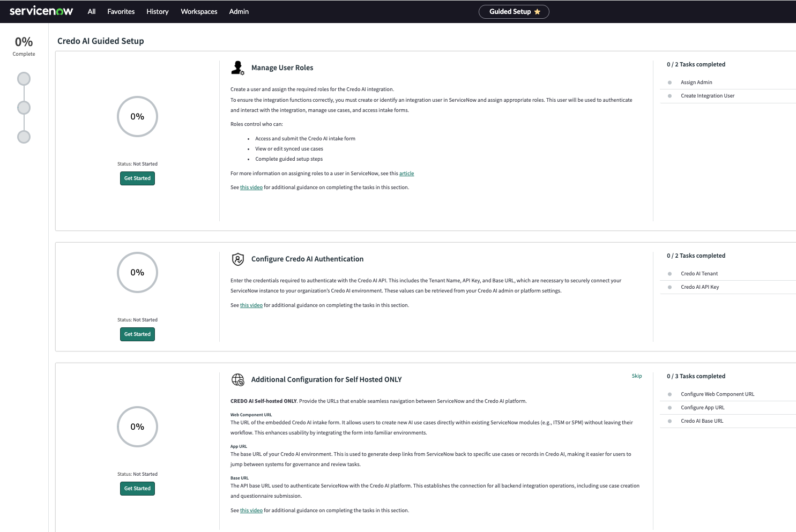Skip the Self Hosted configuration section
796x532 pixels.
[637, 376]
